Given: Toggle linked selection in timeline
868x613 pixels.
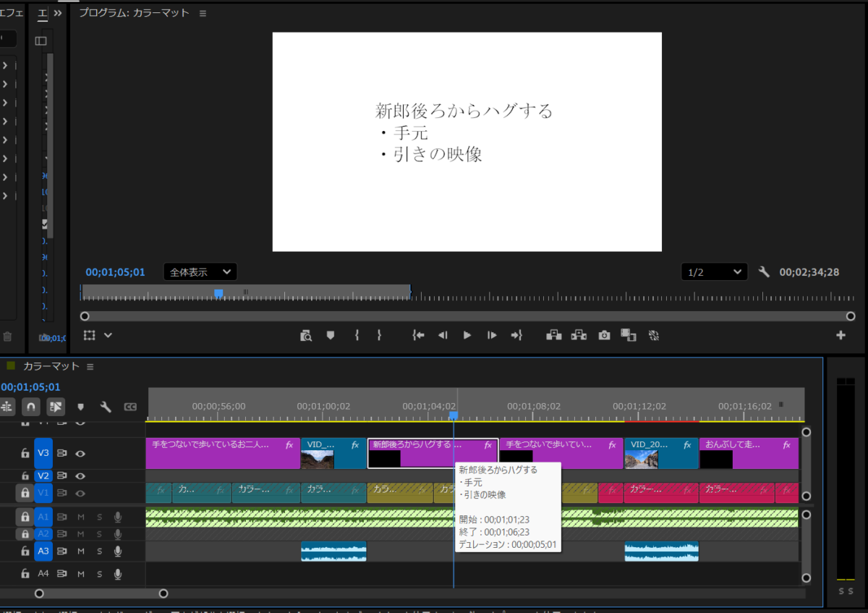Looking at the screenshot, I should click(56, 407).
